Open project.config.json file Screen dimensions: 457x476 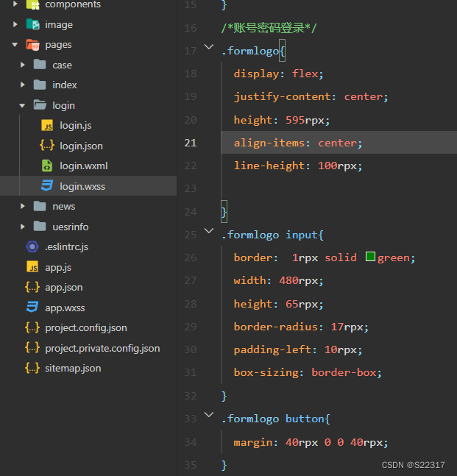86,328
